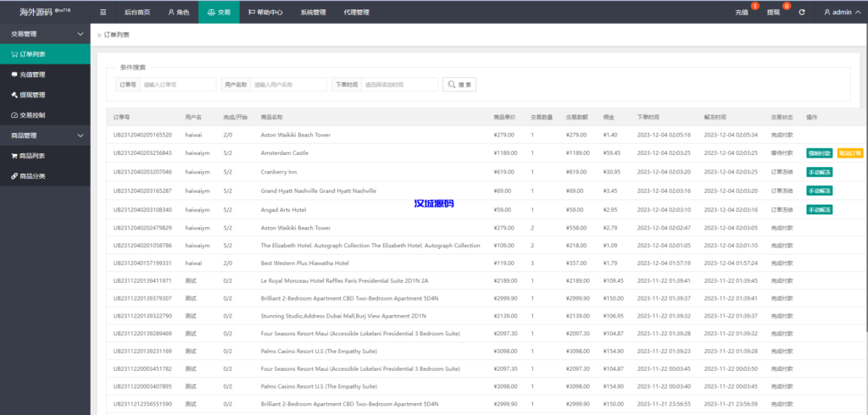Open 提现管理 in the sidebar

click(x=29, y=95)
